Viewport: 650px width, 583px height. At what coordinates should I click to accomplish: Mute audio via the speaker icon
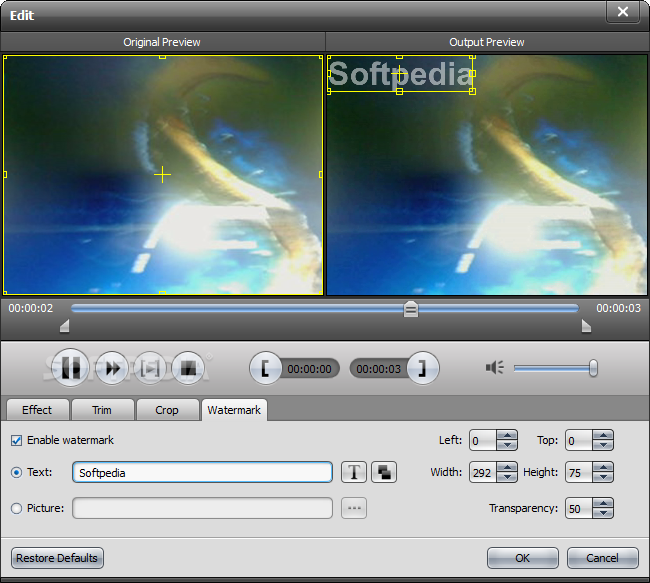[495, 367]
